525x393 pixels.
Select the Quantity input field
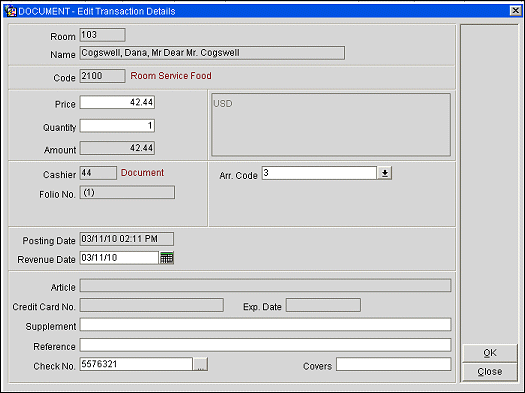(x=117, y=126)
